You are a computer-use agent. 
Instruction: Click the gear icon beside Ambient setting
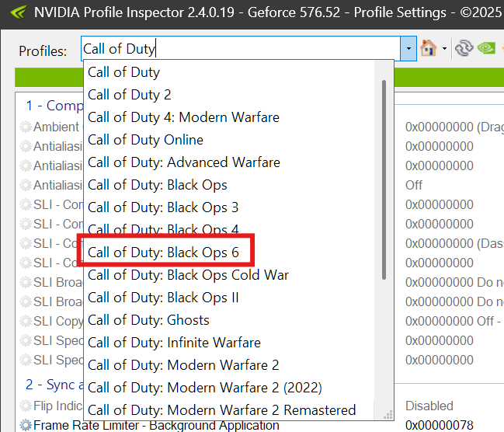tap(26, 127)
